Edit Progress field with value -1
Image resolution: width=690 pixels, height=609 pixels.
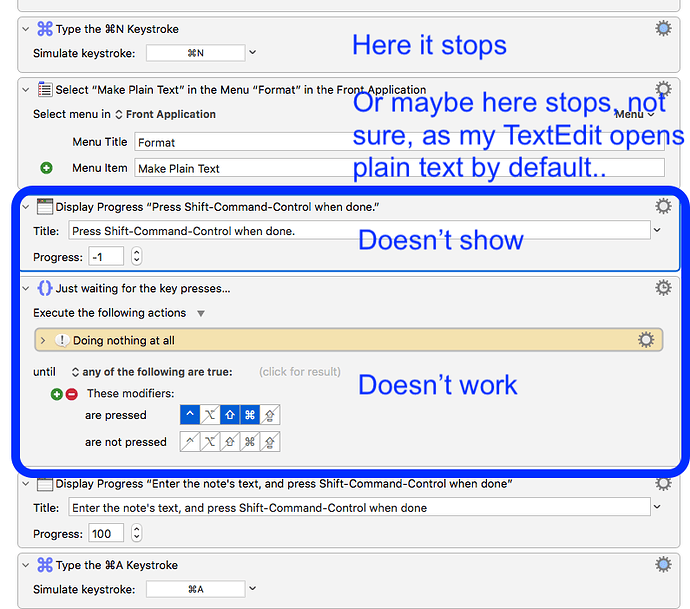[106, 257]
